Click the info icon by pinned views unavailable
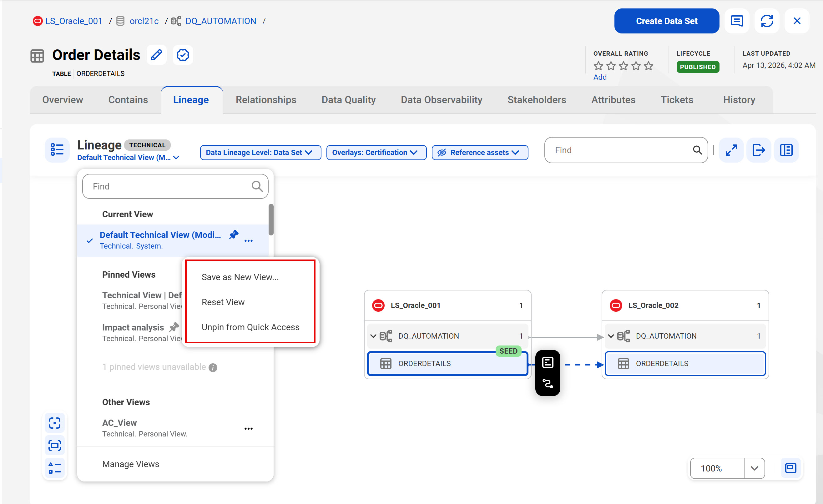 tap(213, 367)
